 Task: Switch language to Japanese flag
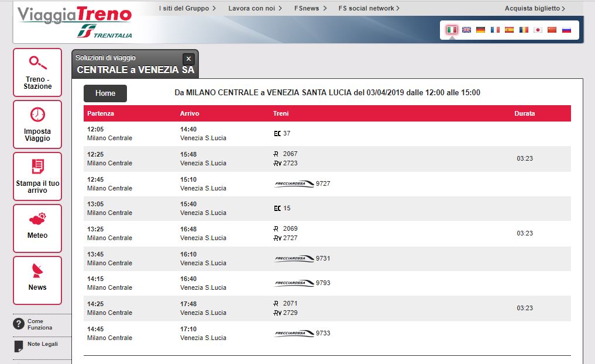538,30
